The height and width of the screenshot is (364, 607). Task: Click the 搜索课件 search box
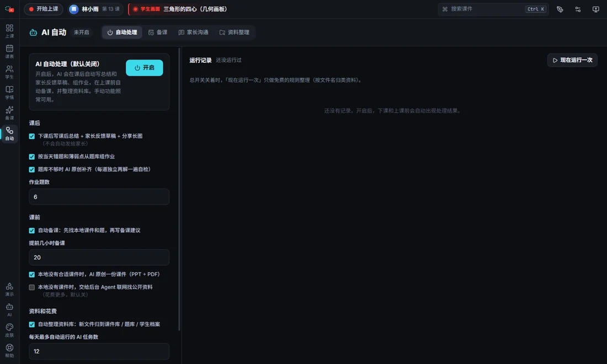click(x=493, y=9)
